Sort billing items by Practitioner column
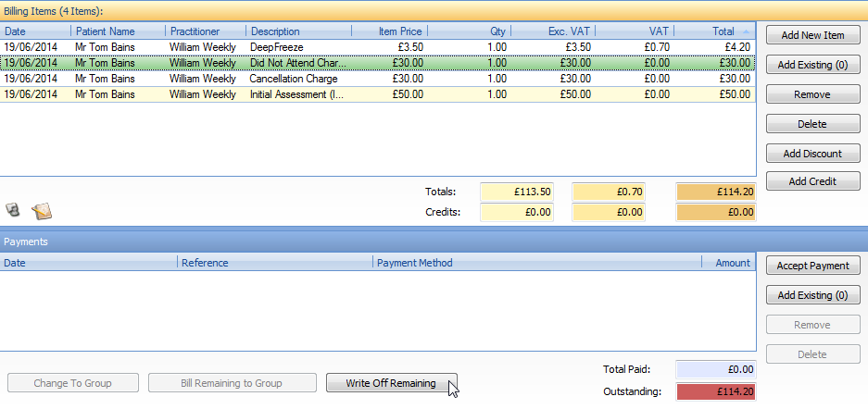Image resolution: width=868 pixels, height=409 pixels. [x=206, y=31]
